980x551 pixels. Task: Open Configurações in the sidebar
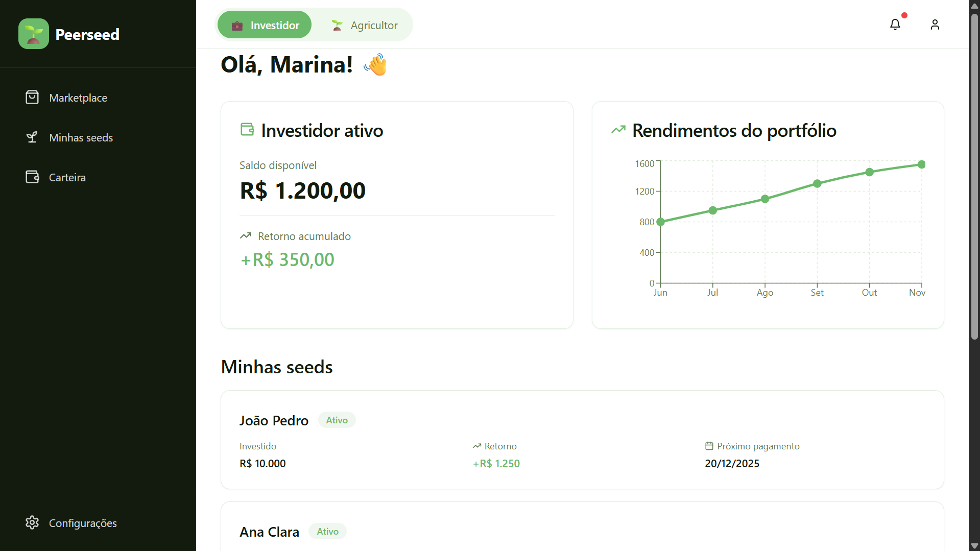83,523
